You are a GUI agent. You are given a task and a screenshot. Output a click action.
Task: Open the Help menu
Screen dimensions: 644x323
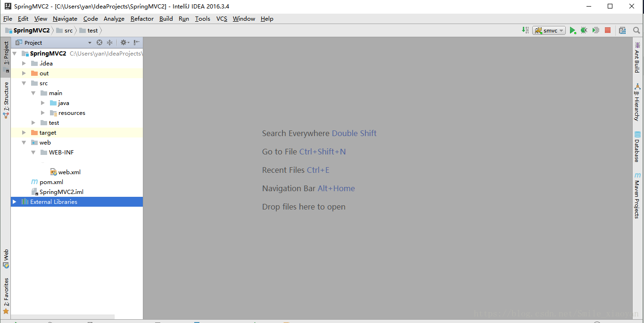[x=267, y=18]
